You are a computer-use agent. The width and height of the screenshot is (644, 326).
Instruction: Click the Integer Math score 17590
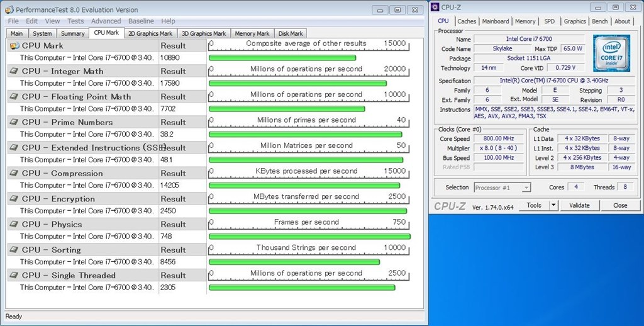pyautogui.click(x=170, y=84)
